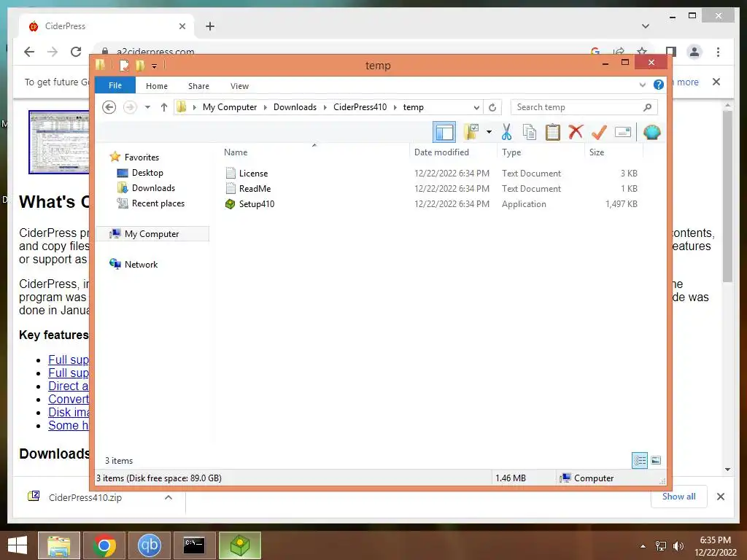Image resolution: width=747 pixels, height=560 pixels.
Task: Click the folder options toolbar icon
Action: (471, 132)
